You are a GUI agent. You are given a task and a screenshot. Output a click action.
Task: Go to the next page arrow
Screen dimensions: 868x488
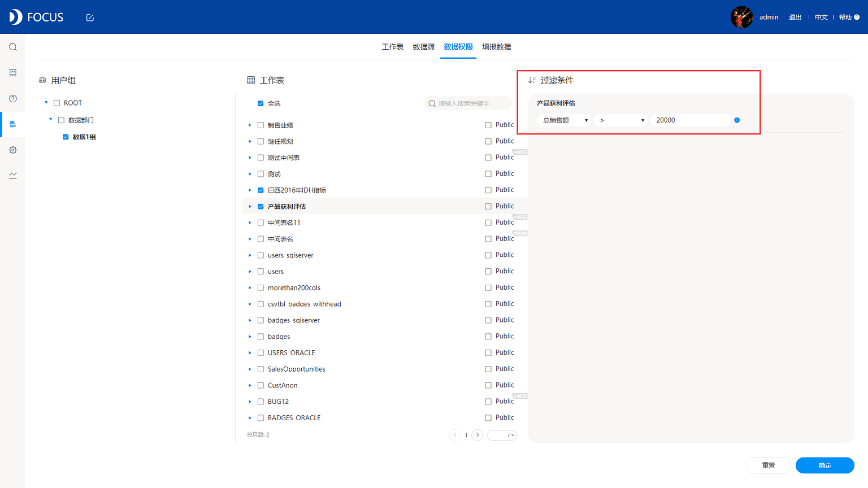click(x=478, y=435)
